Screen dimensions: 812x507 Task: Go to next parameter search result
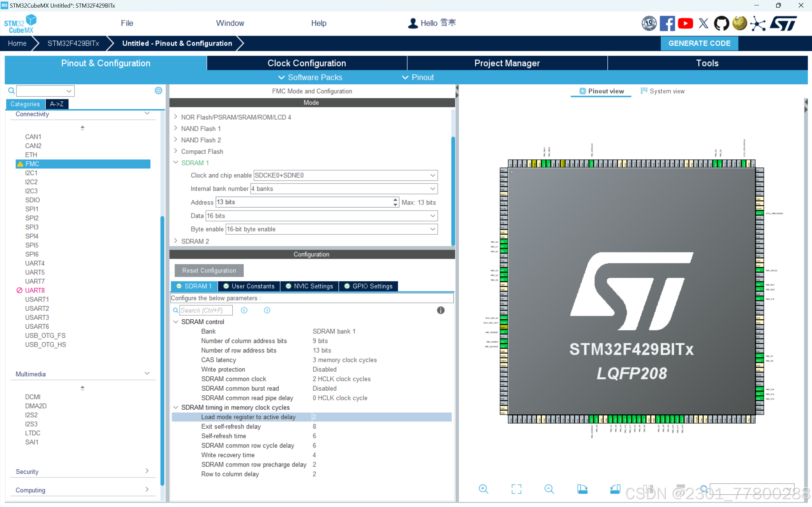267,310
